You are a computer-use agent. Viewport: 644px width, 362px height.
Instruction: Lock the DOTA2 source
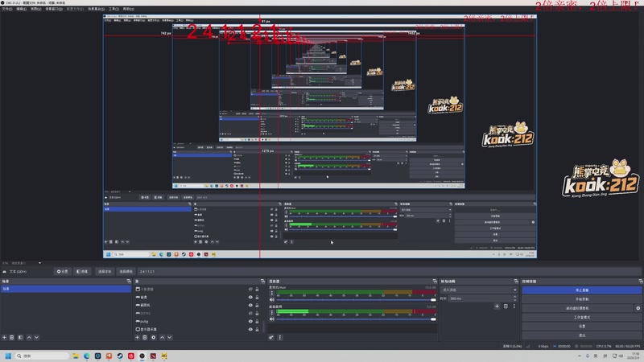click(x=257, y=313)
